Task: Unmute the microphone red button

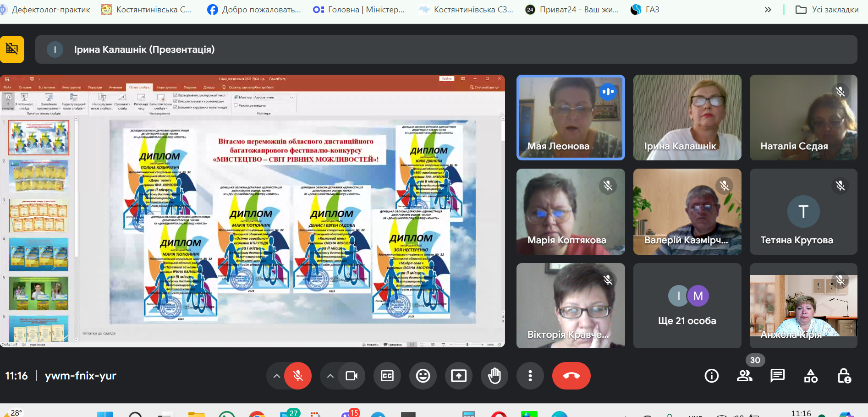Action: coord(298,376)
